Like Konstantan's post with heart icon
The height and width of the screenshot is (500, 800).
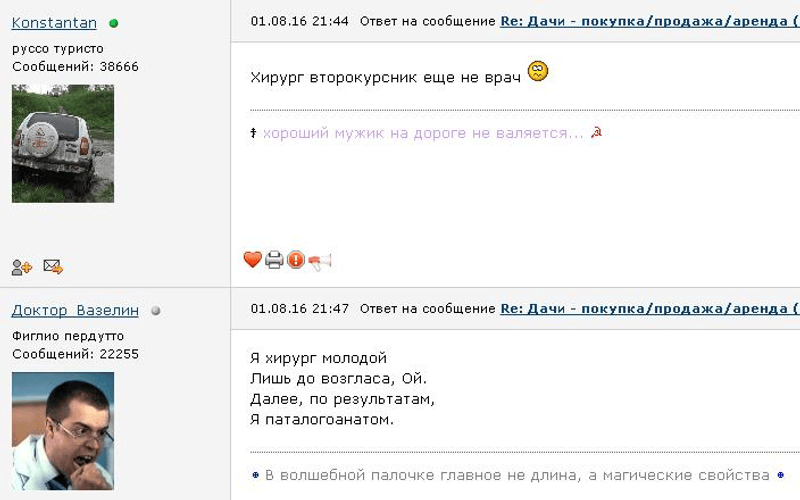tap(252, 260)
